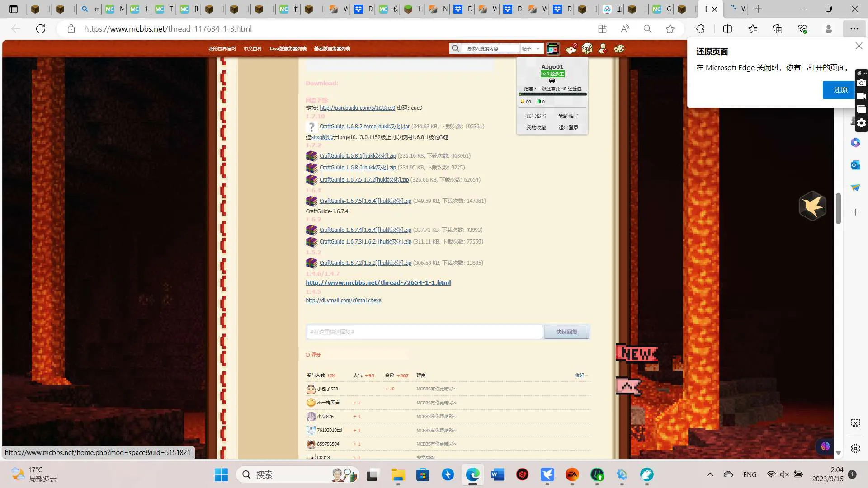This screenshot has height=488, width=868.
Task: Open the Favorites list icon
Action: pyautogui.click(x=753, y=29)
